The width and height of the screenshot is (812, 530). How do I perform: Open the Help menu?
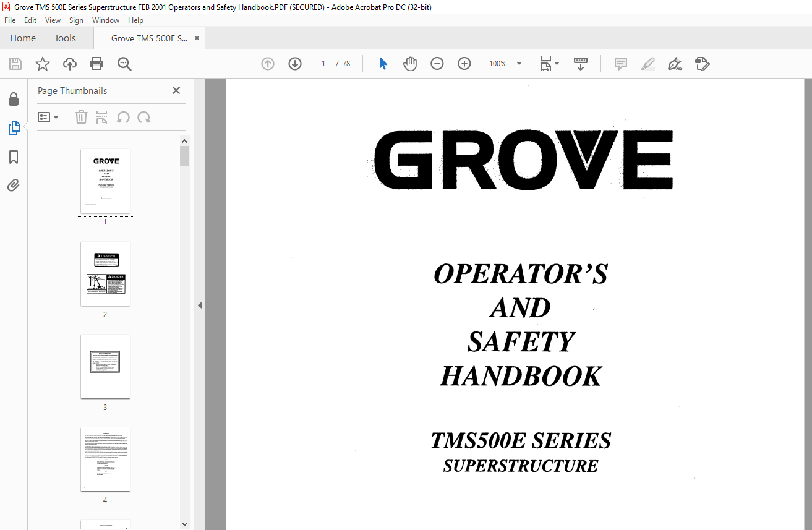pyautogui.click(x=136, y=20)
